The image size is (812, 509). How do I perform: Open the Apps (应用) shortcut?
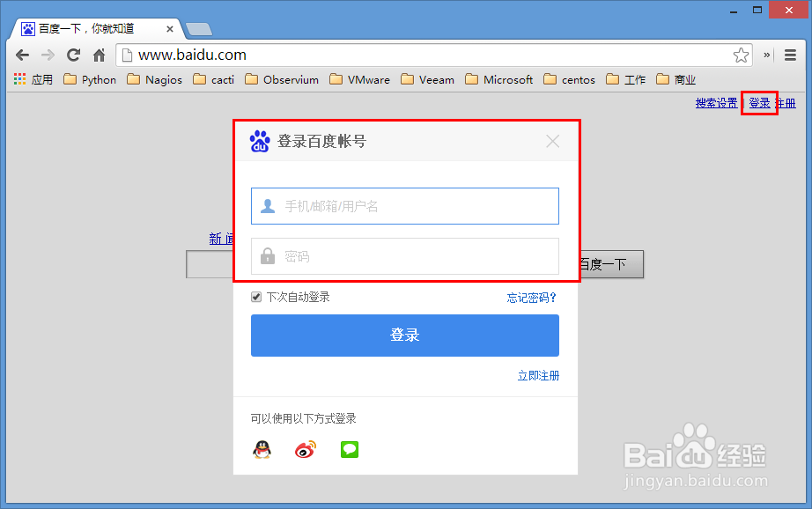pos(33,79)
